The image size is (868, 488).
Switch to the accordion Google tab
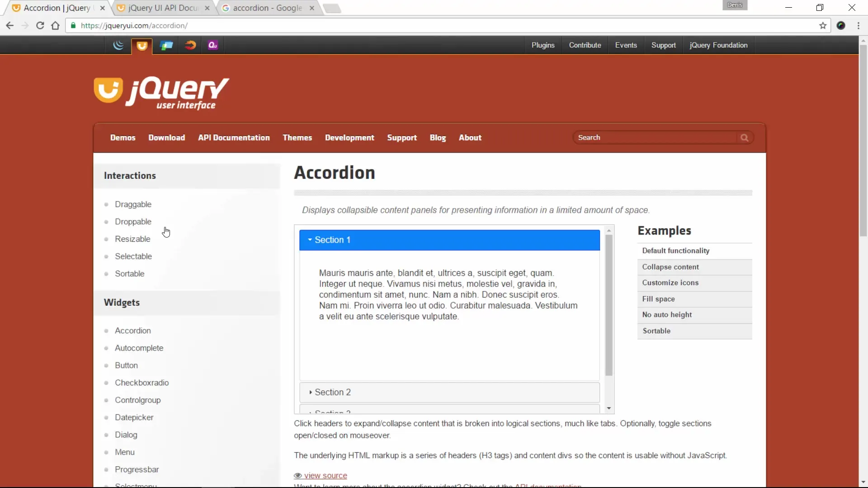click(x=268, y=8)
